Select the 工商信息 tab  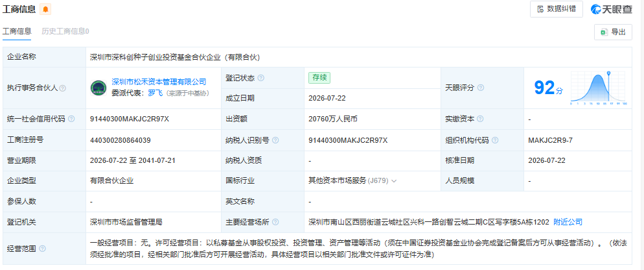click(17, 31)
